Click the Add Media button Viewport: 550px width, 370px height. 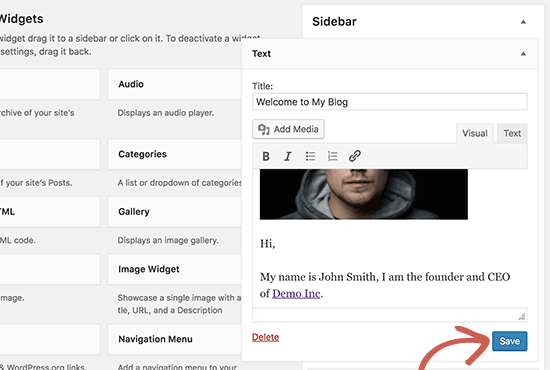(288, 129)
